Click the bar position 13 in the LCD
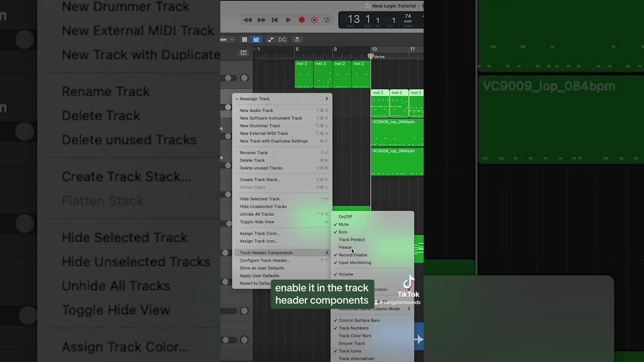This screenshot has width=644, height=362. click(354, 20)
